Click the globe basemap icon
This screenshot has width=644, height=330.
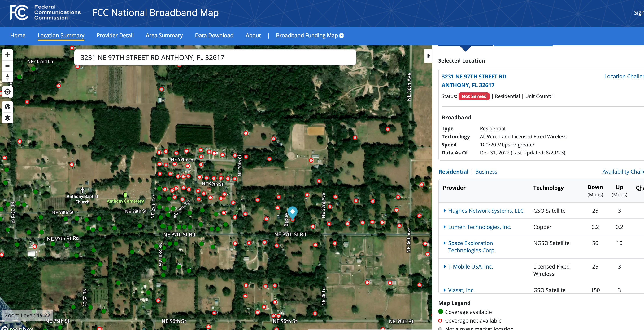pyautogui.click(x=7, y=107)
